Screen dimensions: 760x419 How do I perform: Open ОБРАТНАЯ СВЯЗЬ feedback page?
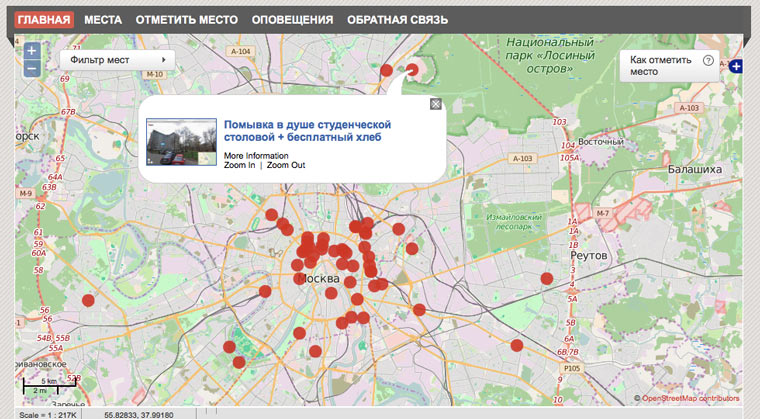(x=397, y=20)
